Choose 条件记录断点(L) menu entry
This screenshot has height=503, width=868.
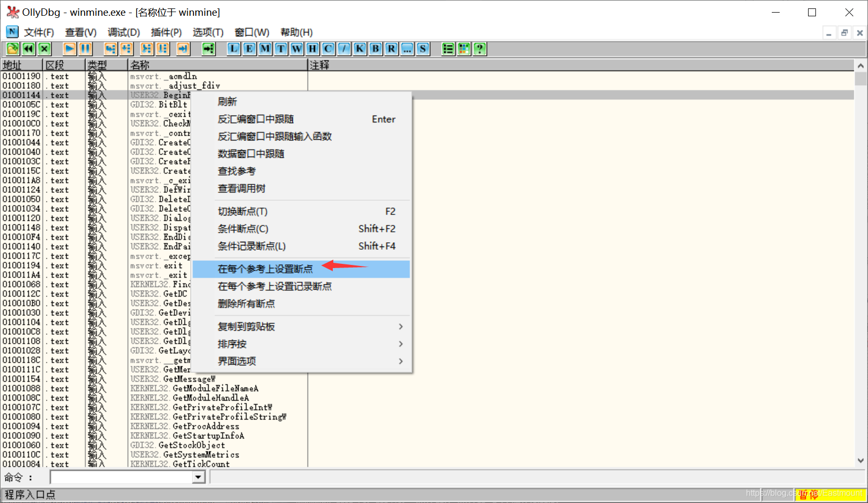[x=301, y=246]
